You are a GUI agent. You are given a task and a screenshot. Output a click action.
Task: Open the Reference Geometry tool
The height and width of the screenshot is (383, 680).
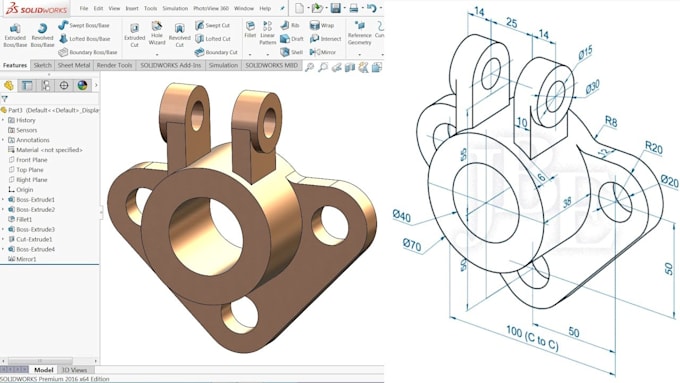point(360,33)
